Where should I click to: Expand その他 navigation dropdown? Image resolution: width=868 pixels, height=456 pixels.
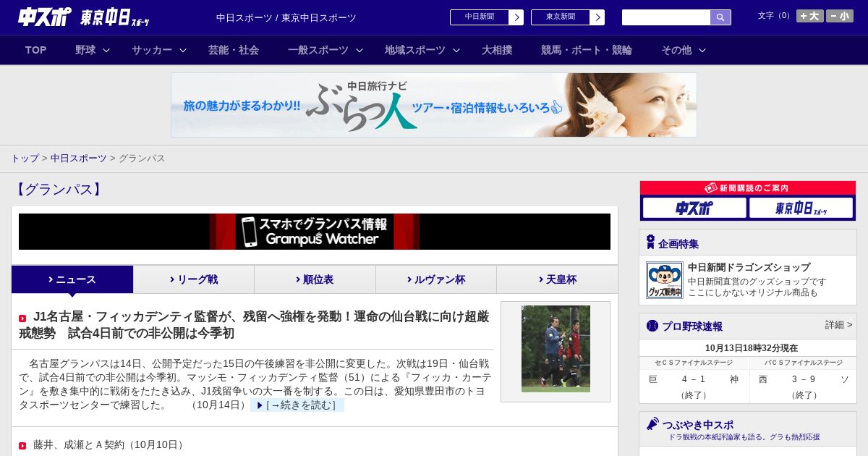[x=684, y=50]
